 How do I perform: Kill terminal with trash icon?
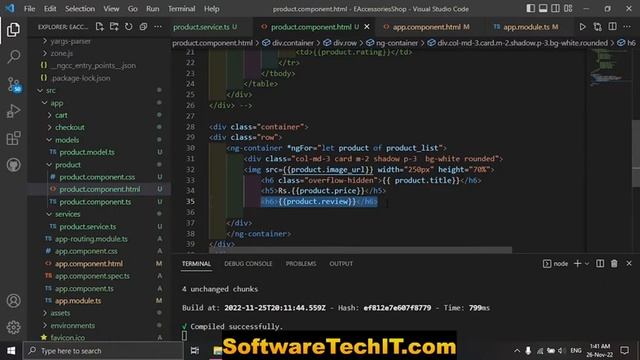point(614,264)
